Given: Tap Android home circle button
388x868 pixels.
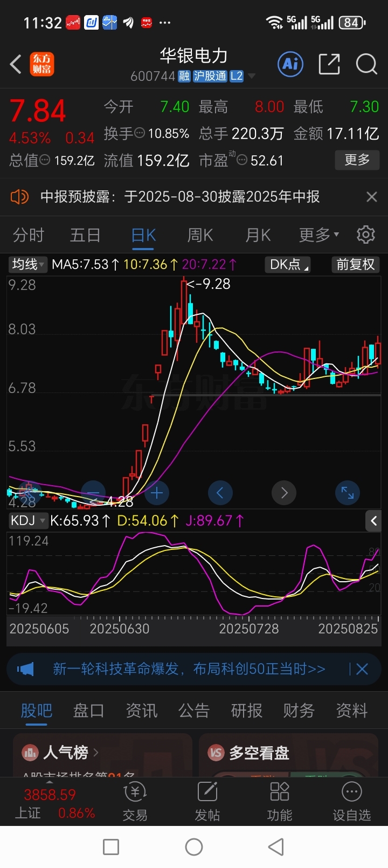Looking at the screenshot, I should click(x=194, y=847).
